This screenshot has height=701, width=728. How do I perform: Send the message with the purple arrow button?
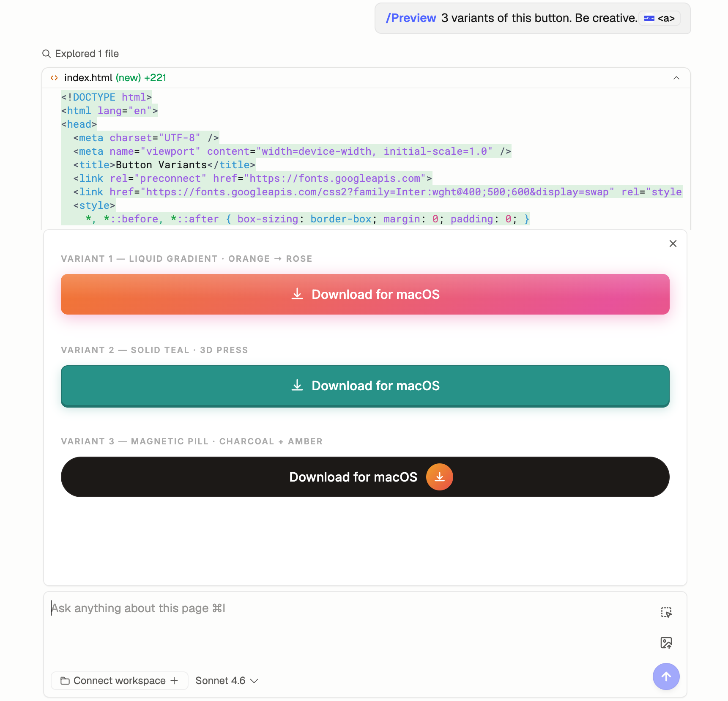click(666, 676)
